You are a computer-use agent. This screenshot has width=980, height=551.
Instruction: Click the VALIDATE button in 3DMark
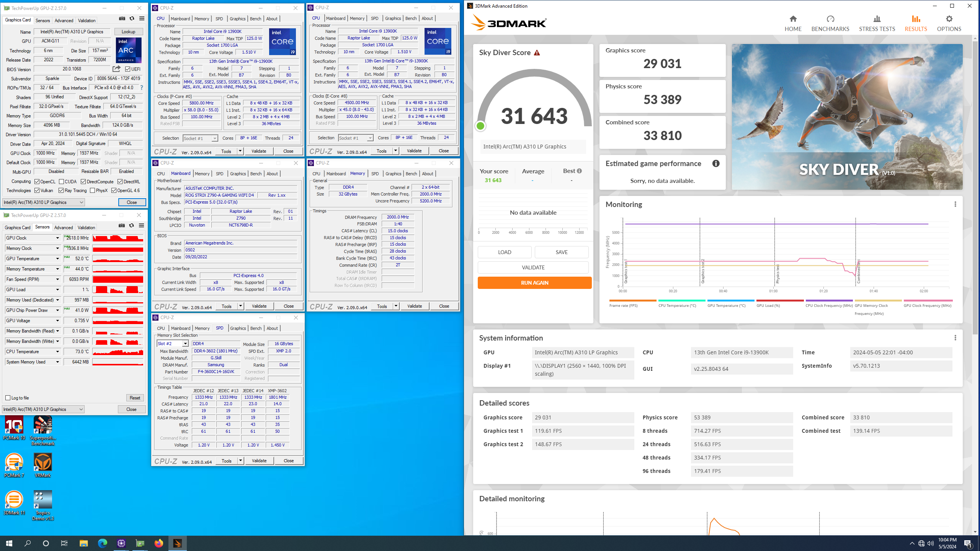tap(533, 267)
